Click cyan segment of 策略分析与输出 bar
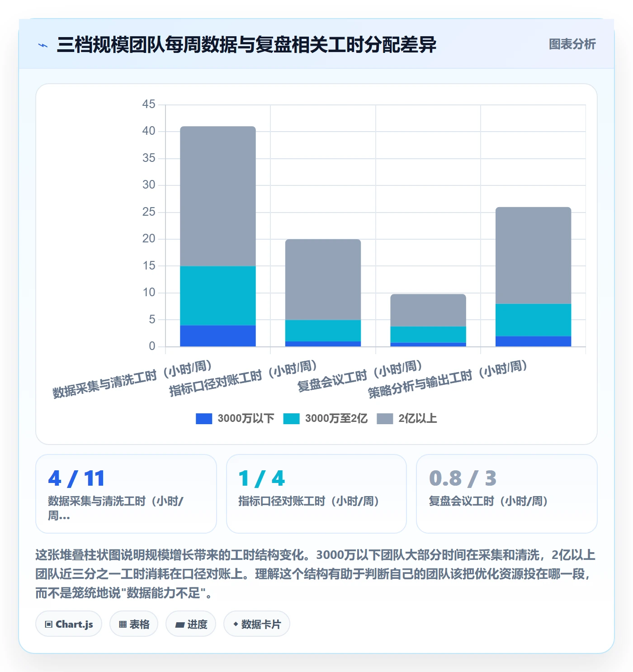Screen dimensions: 633x672 coord(534,320)
